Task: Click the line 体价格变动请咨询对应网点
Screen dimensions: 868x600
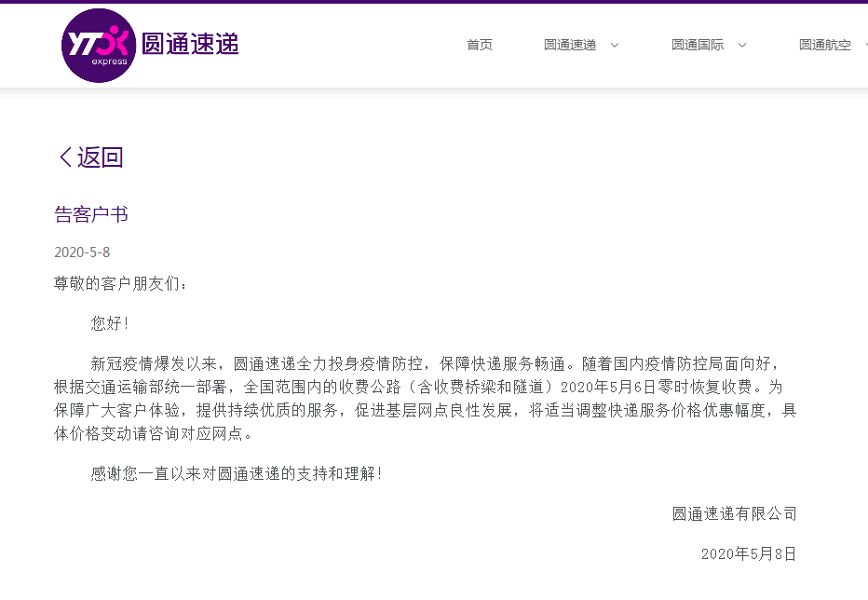Action: (154, 433)
